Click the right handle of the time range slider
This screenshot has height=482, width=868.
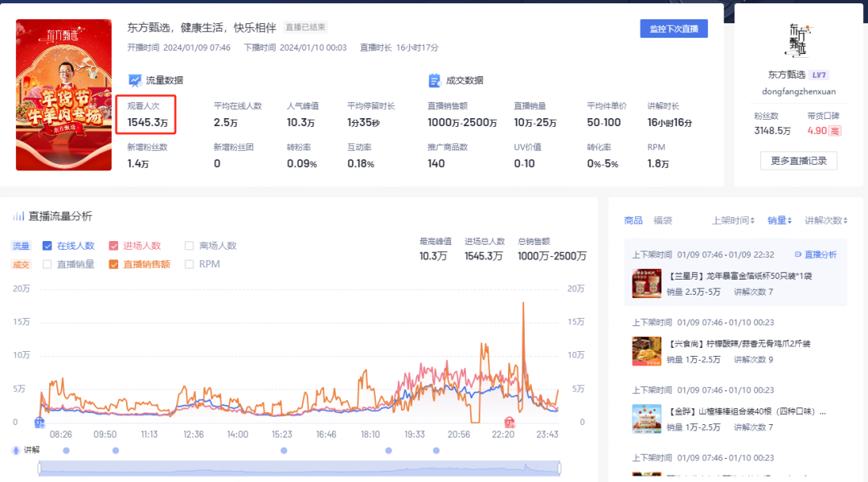point(559,468)
